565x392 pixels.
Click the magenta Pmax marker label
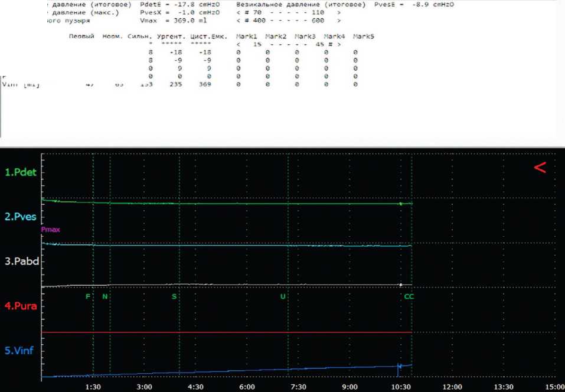pyautogui.click(x=51, y=229)
